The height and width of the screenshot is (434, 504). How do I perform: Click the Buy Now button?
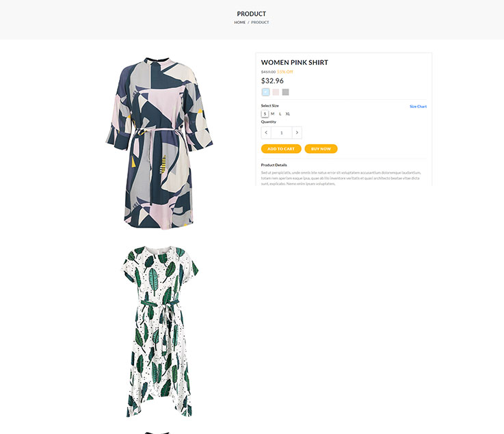(321, 149)
